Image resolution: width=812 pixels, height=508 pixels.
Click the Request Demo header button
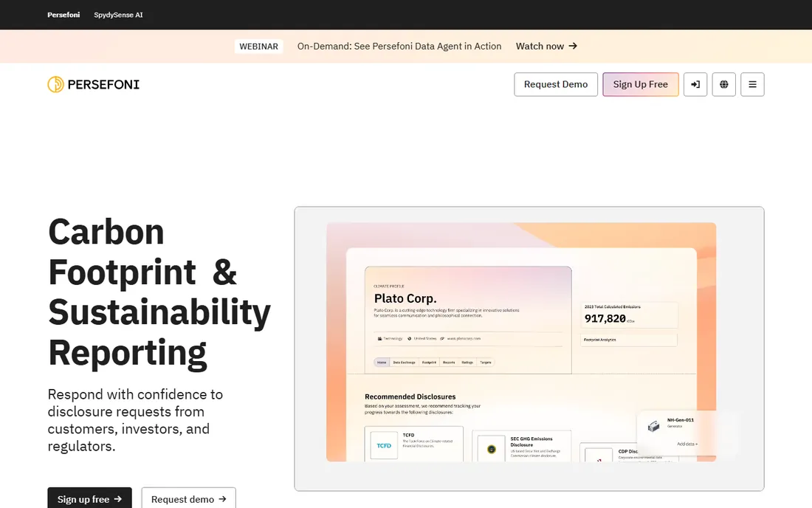(556, 84)
